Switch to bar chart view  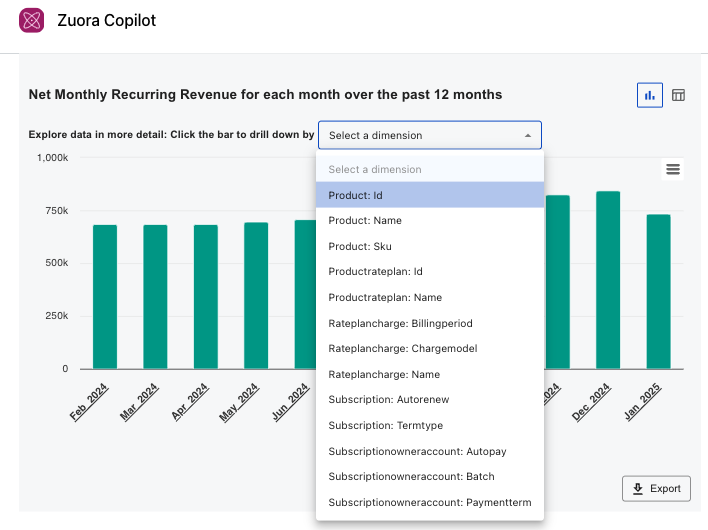(650, 95)
